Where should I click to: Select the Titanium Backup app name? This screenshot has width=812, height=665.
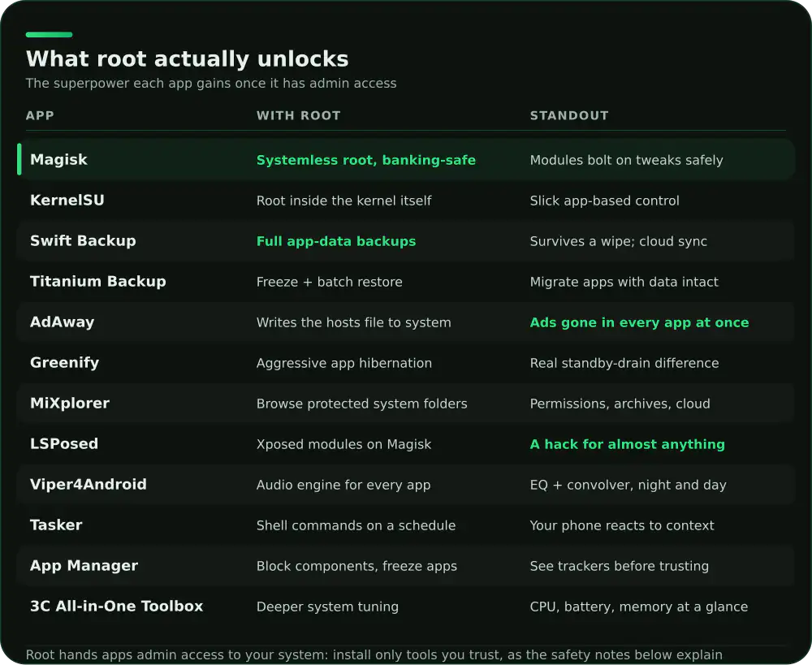[98, 281]
